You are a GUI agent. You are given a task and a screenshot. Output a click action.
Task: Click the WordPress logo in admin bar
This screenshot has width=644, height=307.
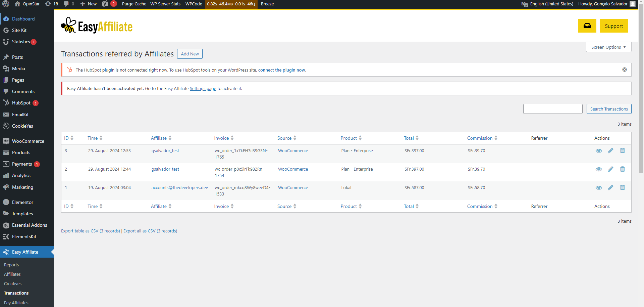click(6, 4)
